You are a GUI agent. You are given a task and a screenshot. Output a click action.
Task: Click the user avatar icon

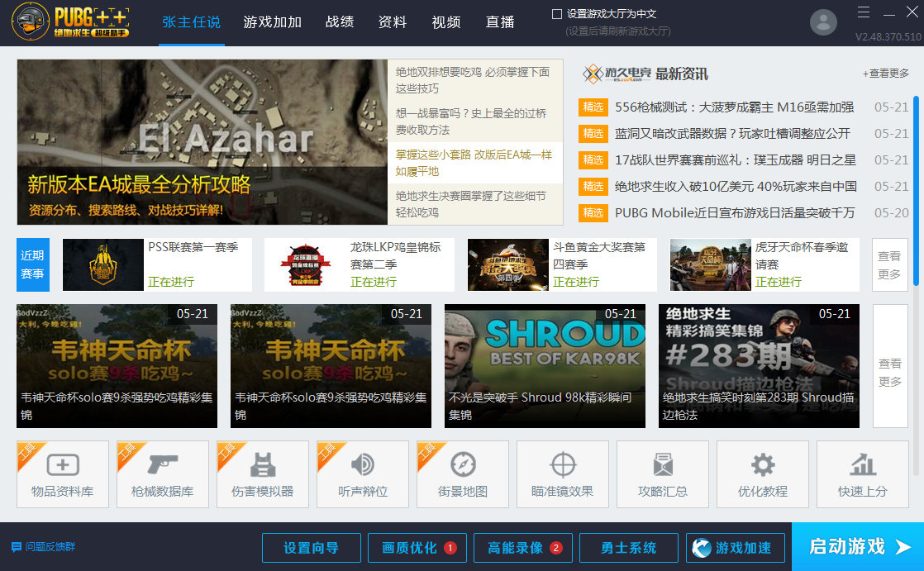click(x=823, y=22)
